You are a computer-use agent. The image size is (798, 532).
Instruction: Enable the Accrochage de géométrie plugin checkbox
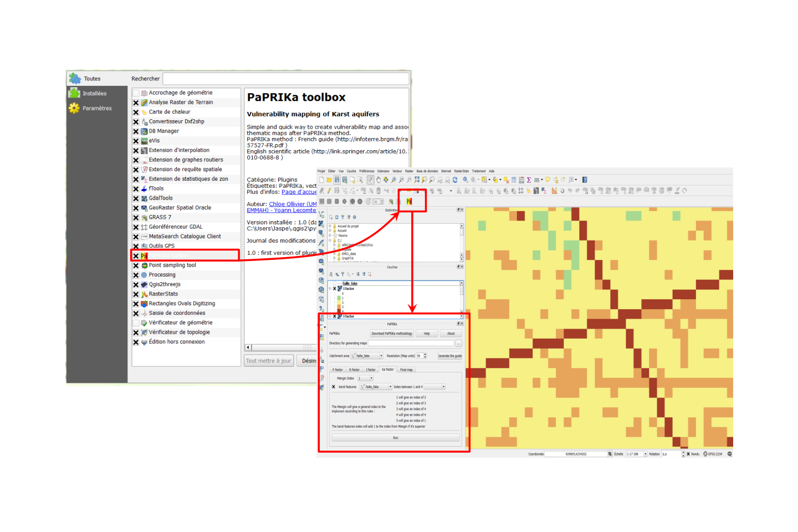pos(136,93)
